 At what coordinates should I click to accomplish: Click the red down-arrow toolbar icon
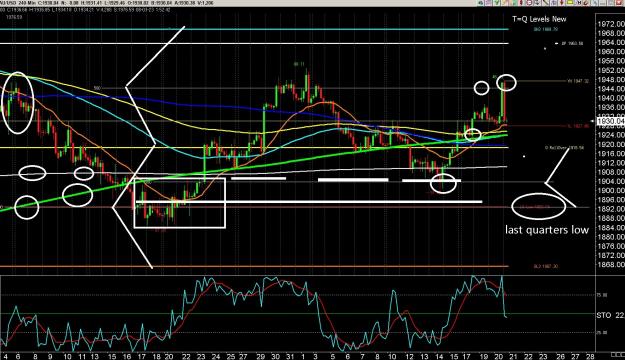(562, 2)
